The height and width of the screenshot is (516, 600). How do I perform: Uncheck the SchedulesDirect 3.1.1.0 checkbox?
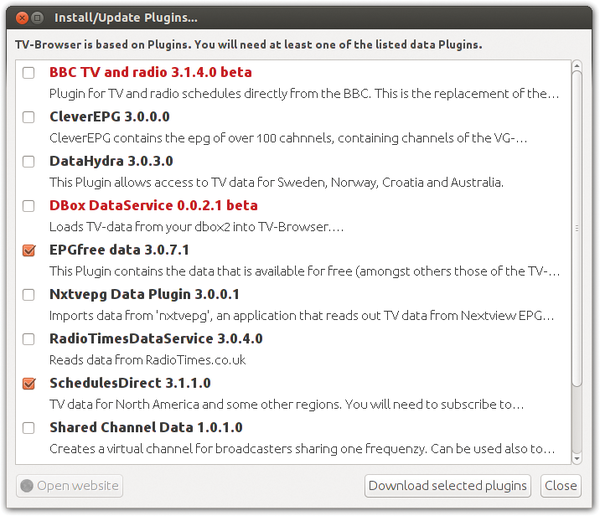pyautogui.click(x=29, y=384)
